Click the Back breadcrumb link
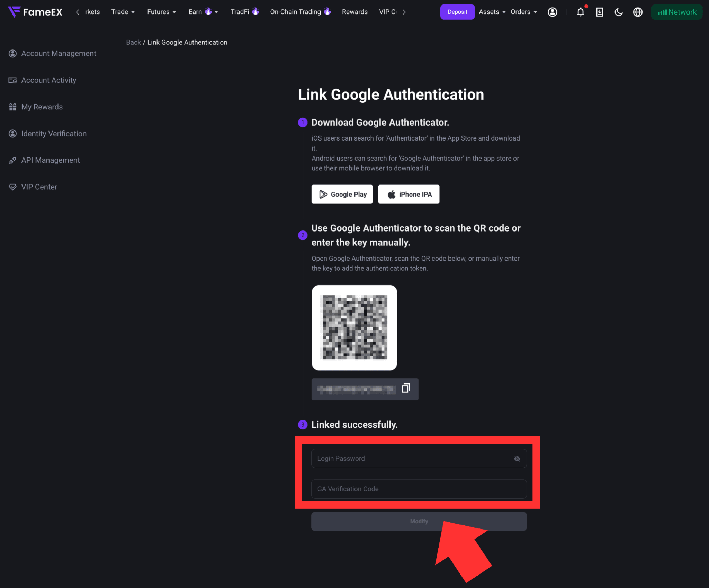This screenshot has height=588, width=709. click(x=133, y=42)
